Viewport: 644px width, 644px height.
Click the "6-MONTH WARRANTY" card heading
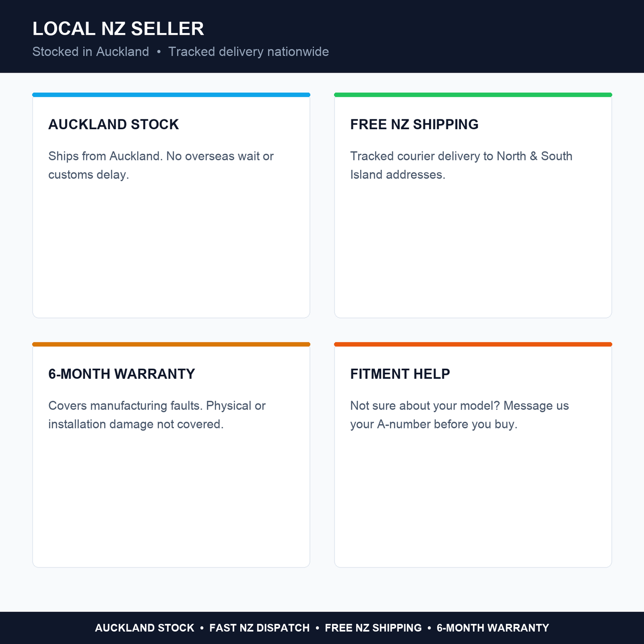click(x=122, y=374)
